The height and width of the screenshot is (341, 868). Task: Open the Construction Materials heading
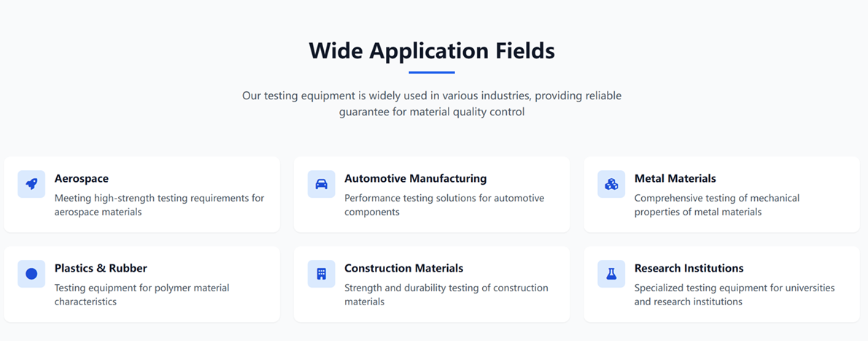(403, 268)
